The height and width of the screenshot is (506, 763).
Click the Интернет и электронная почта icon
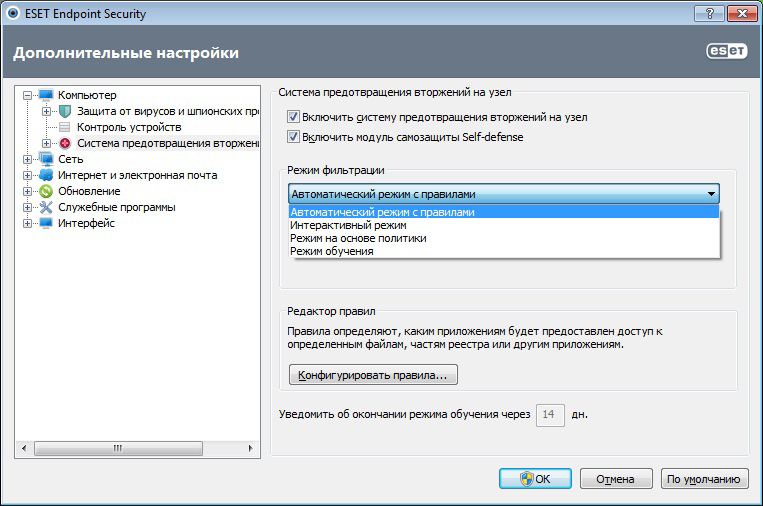(46, 175)
